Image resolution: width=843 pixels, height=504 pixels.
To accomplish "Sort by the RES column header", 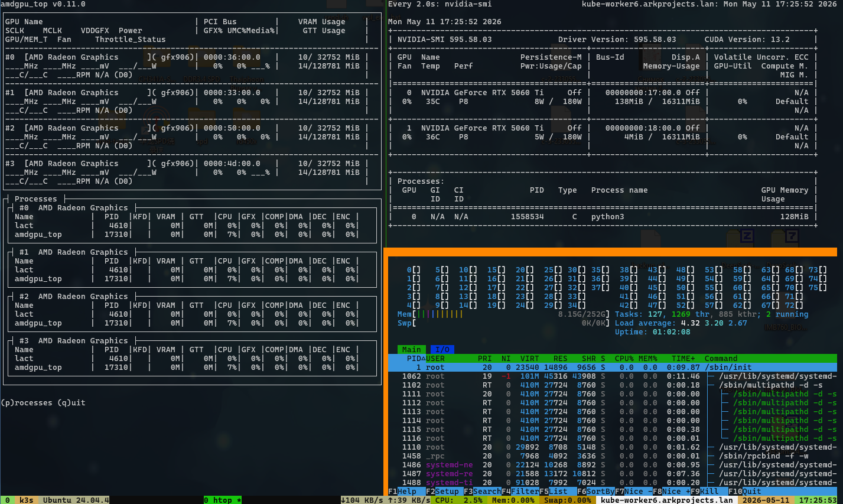I will (561, 359).
